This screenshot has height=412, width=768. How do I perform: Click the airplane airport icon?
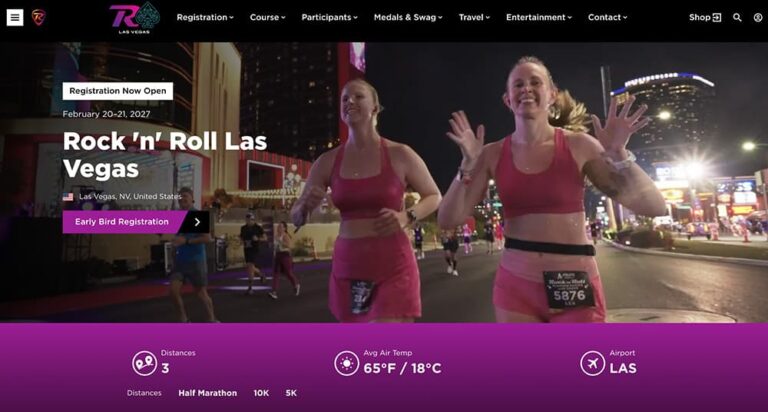[x=593, y=364]
